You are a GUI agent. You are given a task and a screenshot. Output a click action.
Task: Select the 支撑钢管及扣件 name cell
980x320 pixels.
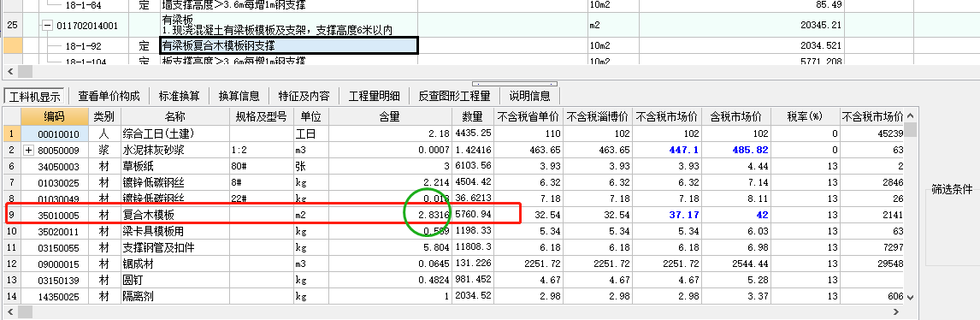click(x=175, y=247)
